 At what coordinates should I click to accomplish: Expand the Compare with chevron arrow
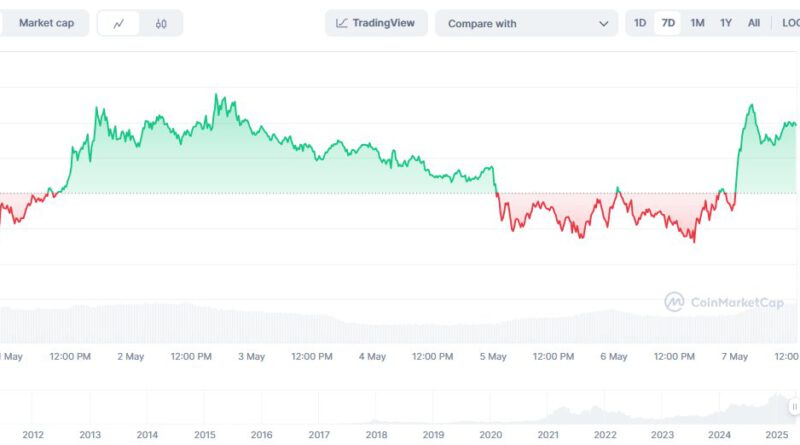pos(603,23)
